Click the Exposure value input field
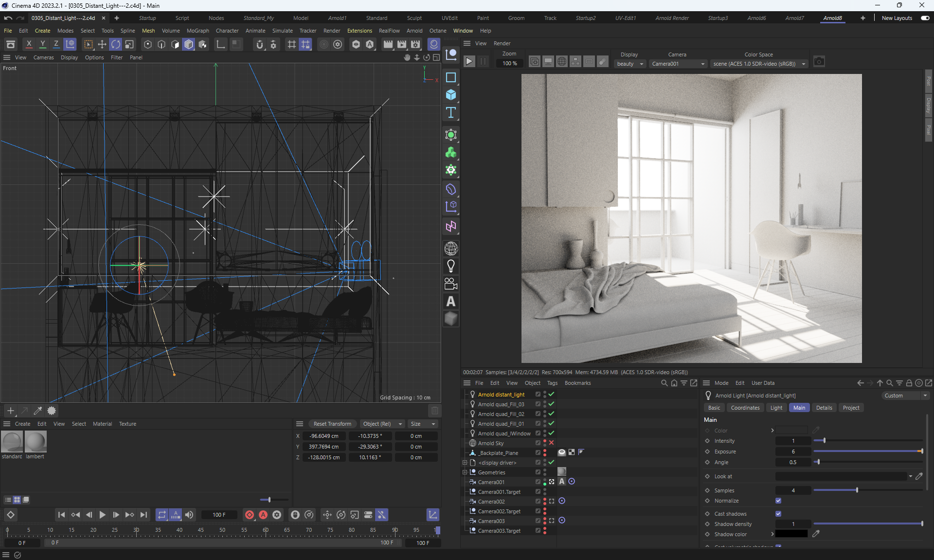 pyautogui.click(x=793, y=452)
